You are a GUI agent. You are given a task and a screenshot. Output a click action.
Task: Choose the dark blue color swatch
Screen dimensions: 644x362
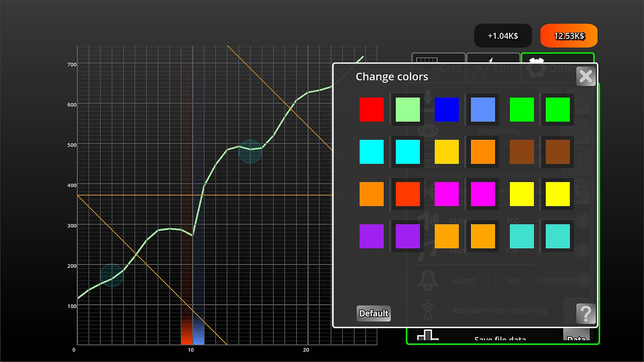coord(446,110)
